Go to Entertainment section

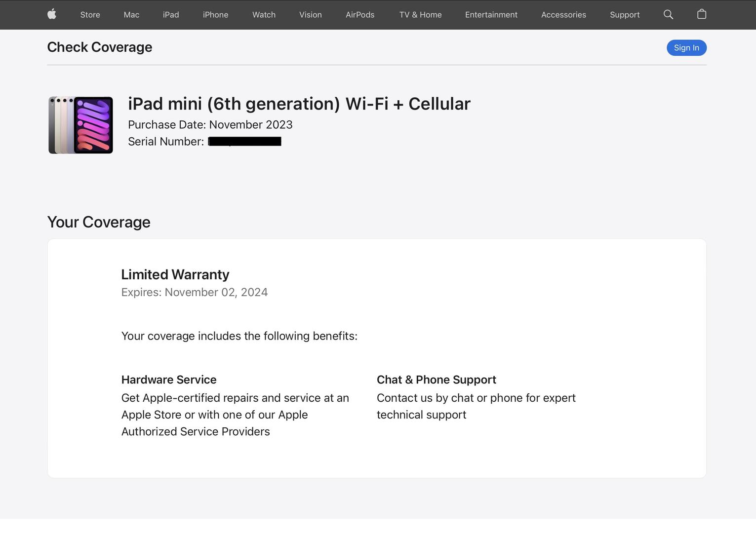click(491, 15)
